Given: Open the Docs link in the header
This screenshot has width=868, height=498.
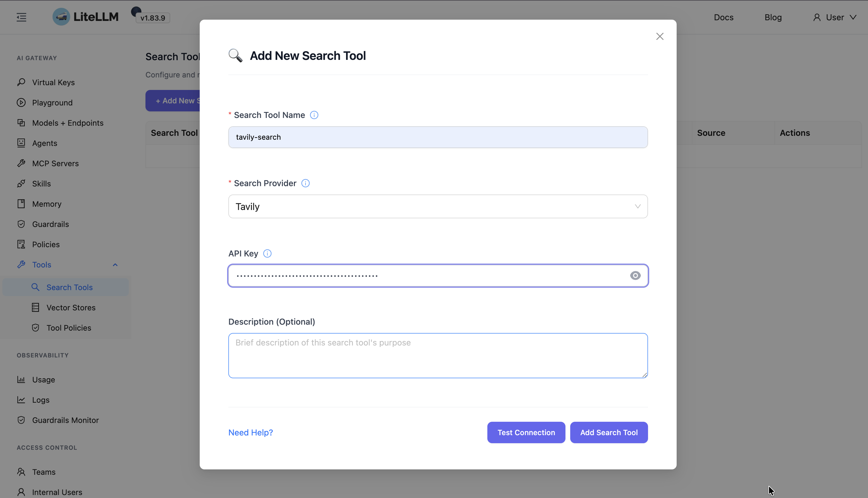Looking at the screenshot, I should 723,18.
